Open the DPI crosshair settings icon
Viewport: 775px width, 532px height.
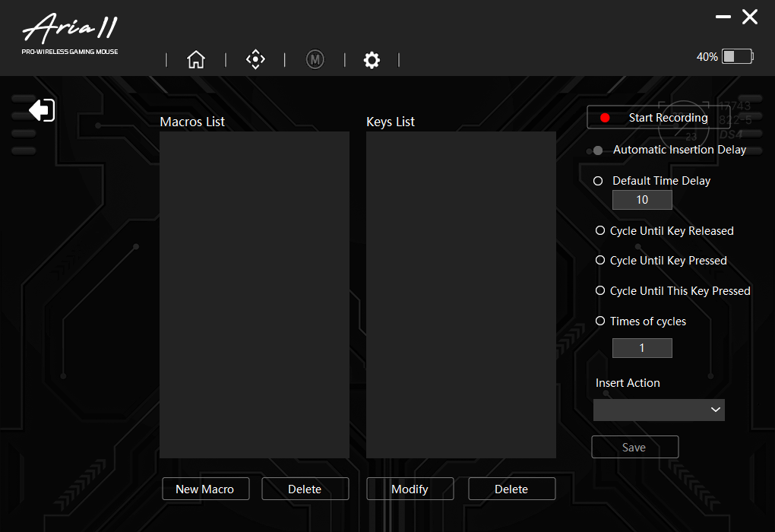[255, 60]
